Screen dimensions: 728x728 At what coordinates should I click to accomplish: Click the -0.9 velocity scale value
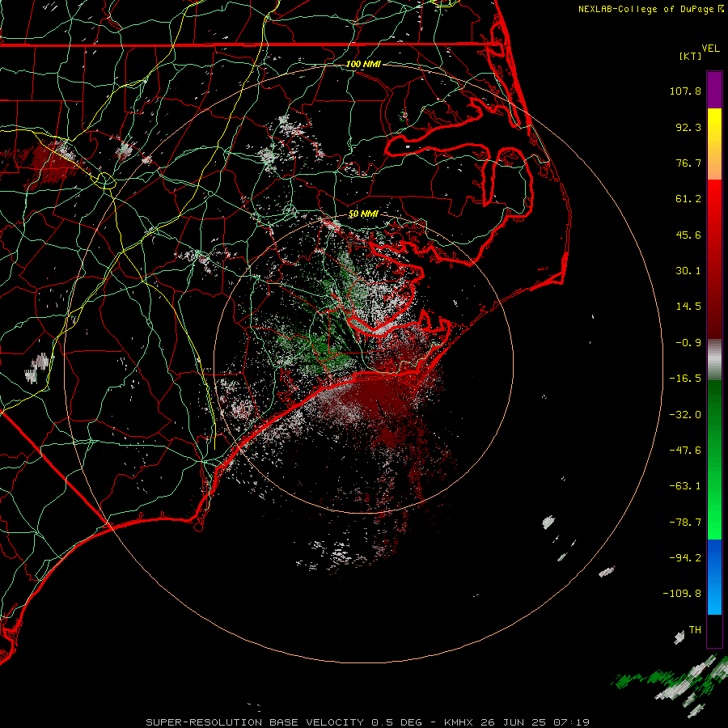click(x=688, y=343)
